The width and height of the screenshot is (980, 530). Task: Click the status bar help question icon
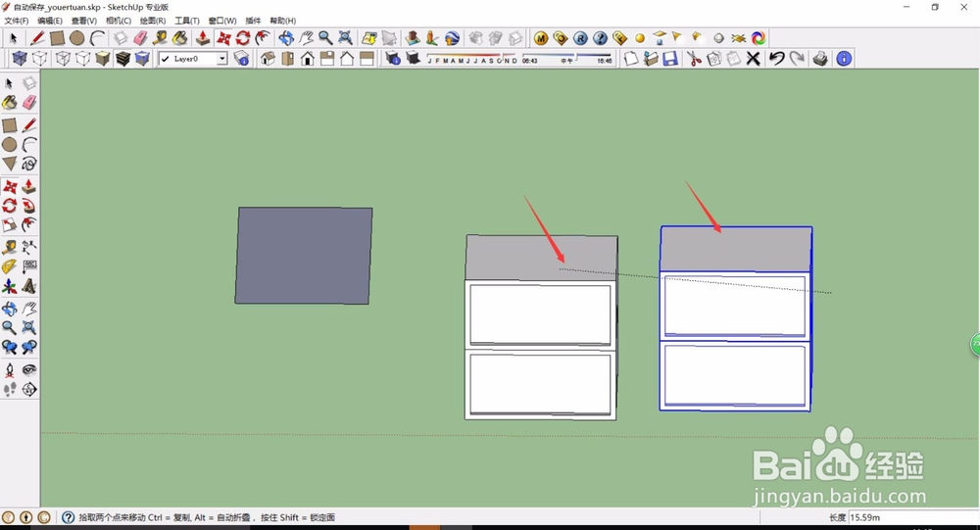point(69,517)
